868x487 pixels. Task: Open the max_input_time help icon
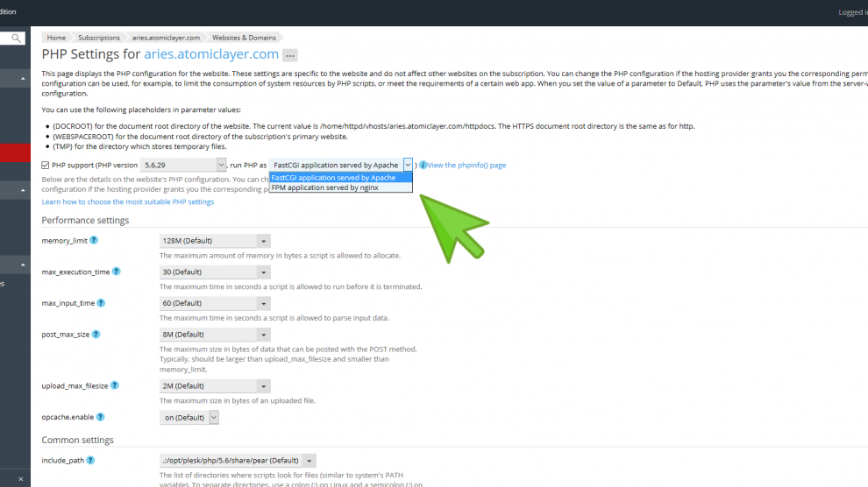tap(101, 303)
